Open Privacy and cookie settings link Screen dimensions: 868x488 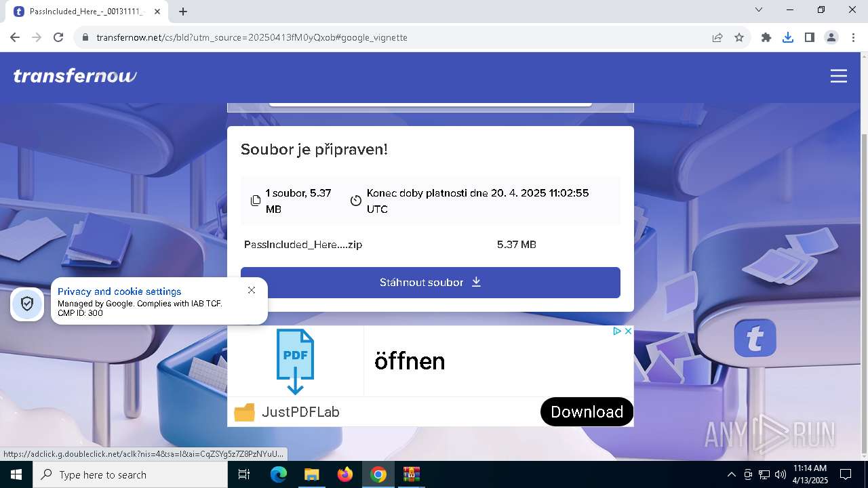pos(119,291)
